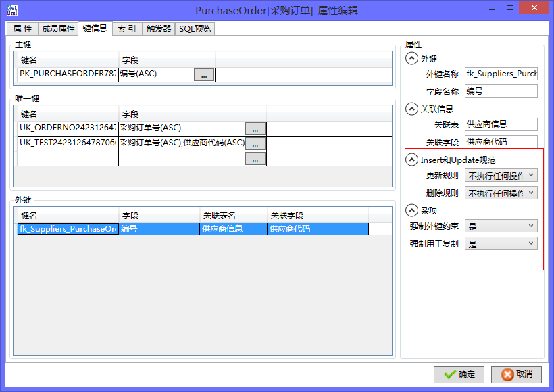Collapse the 关联信息 section chevron
Image resolution: width=554 pixels, height=392 pixels.
(411, 109)
